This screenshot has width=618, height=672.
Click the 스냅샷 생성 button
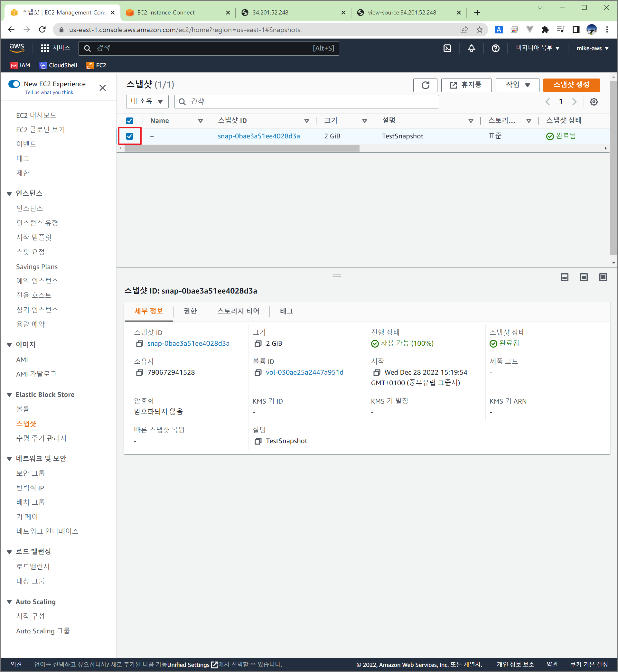(571, 85)
